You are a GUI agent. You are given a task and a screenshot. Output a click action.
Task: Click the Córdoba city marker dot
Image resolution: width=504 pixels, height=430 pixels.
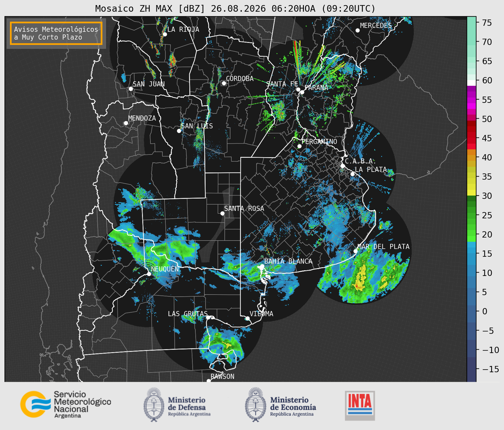(224, 83)
